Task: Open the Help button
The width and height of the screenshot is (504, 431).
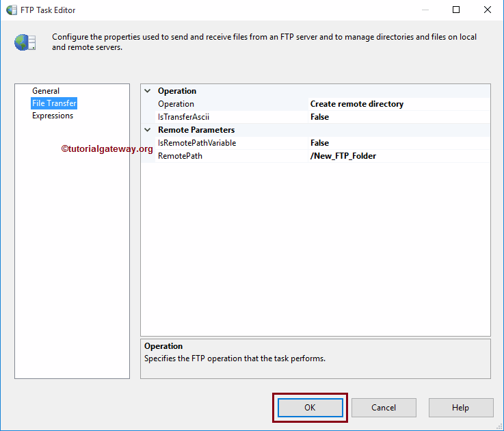Action: 461,408
